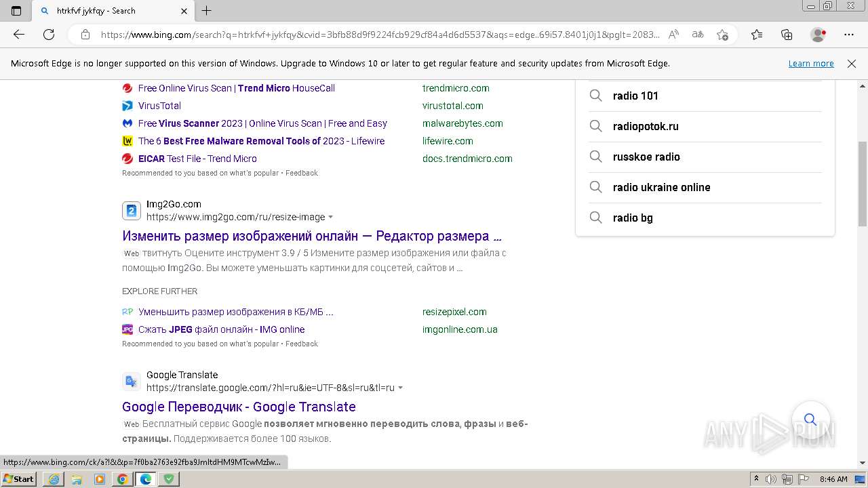
Task: Select related search radio ukraine online
Action: pos(705,187)
